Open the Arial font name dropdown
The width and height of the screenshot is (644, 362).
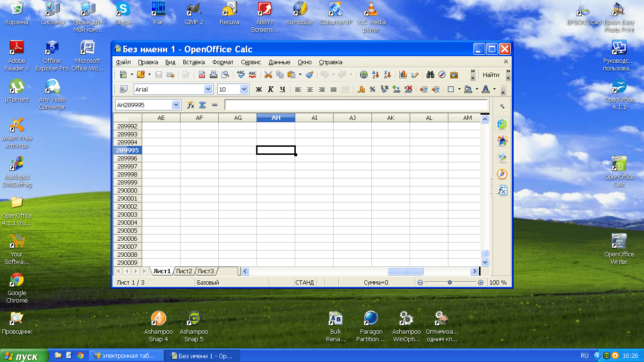pyautogui.click(x=208, y=89)
